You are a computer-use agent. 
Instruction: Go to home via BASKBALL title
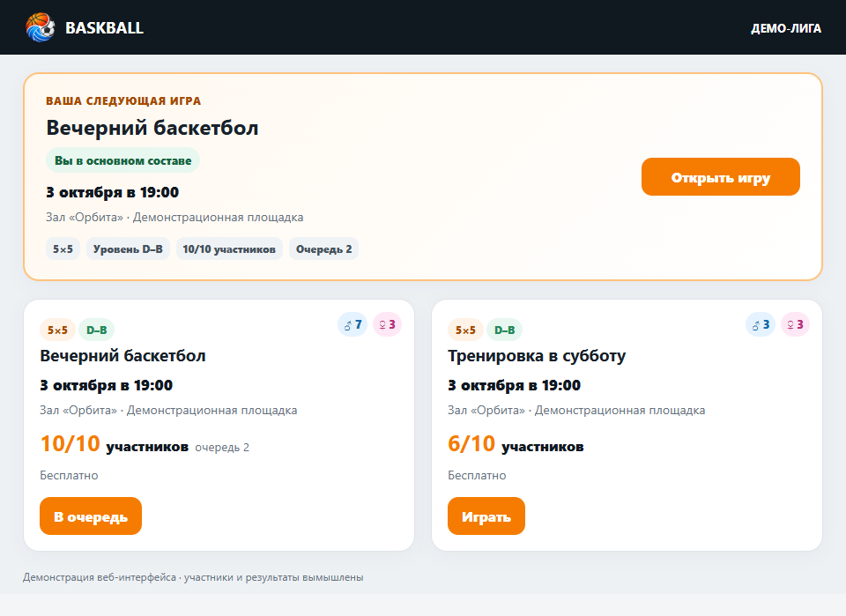104,28
